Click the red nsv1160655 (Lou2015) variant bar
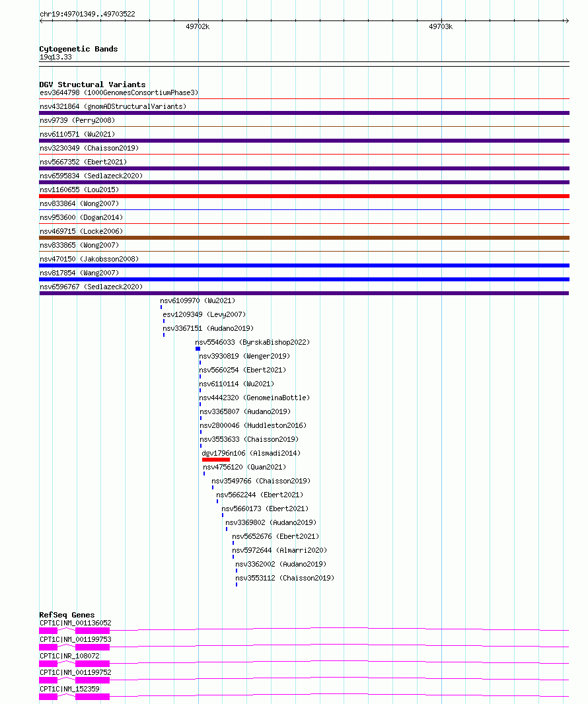 [304, 196]
